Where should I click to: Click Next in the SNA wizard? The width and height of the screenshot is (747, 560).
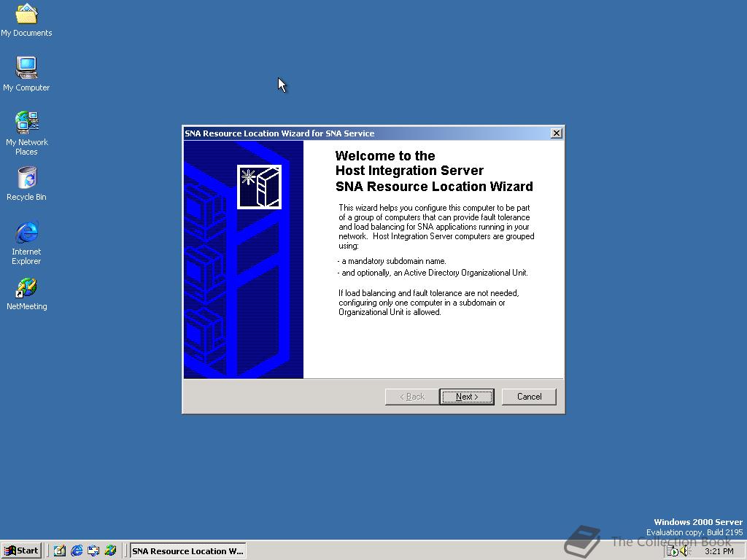click(466, 397)
